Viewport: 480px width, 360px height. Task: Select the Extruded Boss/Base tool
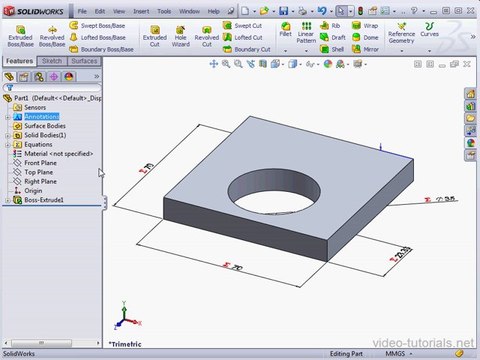tap(21, 36)
